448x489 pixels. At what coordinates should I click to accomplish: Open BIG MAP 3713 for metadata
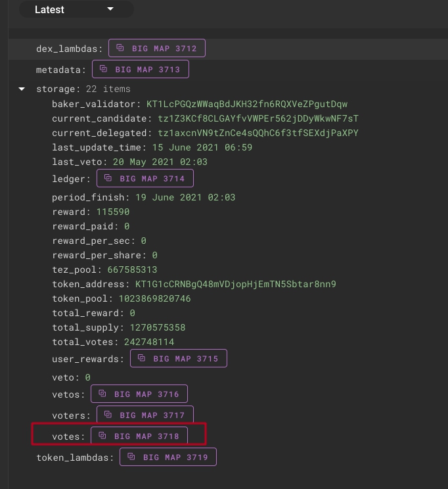[x=141, y=69]
